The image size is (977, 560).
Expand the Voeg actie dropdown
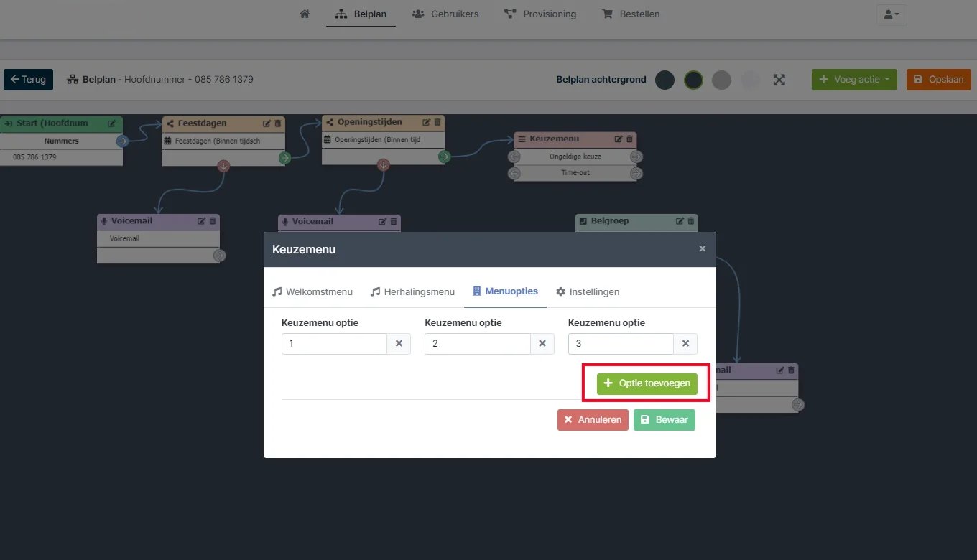[x=854, y=80]
